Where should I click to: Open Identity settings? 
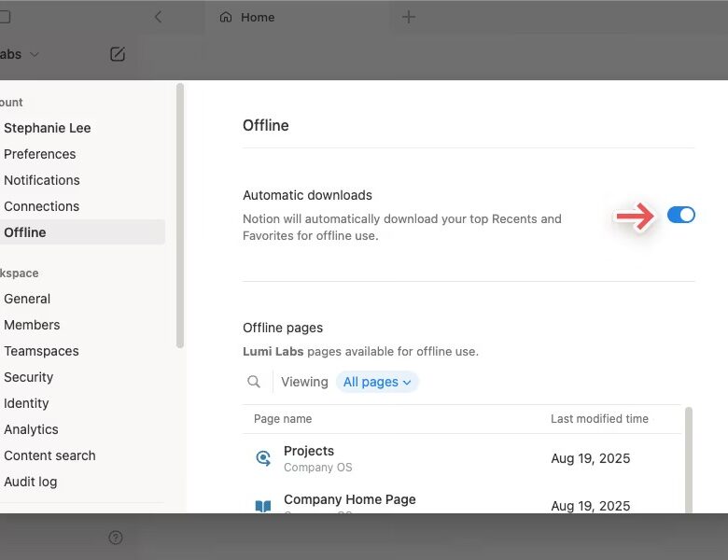tap(26, 403)
